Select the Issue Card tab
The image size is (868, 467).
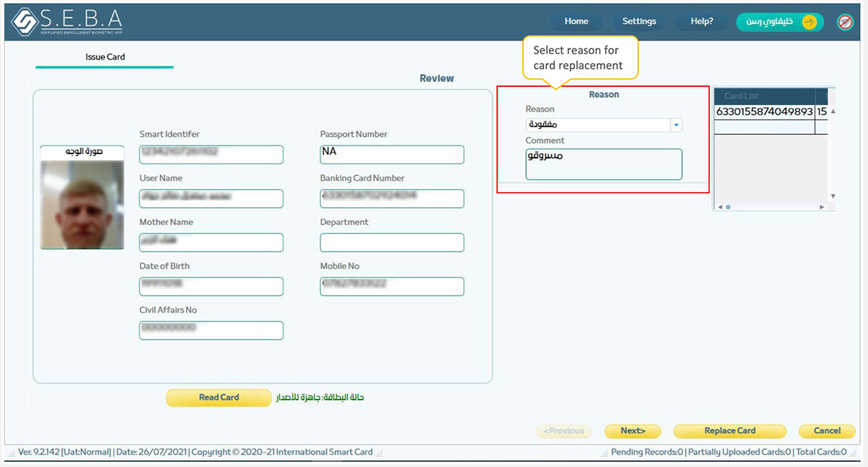coord(105,56)
